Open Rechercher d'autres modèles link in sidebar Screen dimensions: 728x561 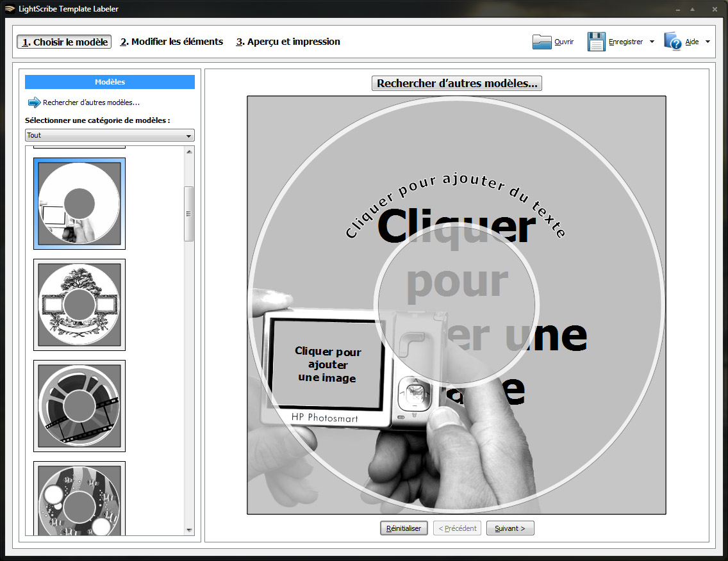pyautogui.click(x=91, y=102)
